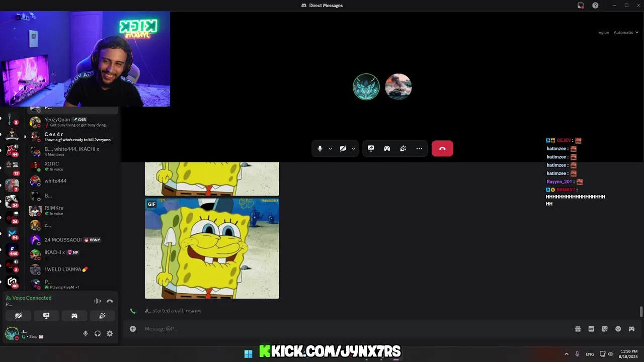Show hidden tray icons chevron

tap(566, 354)
